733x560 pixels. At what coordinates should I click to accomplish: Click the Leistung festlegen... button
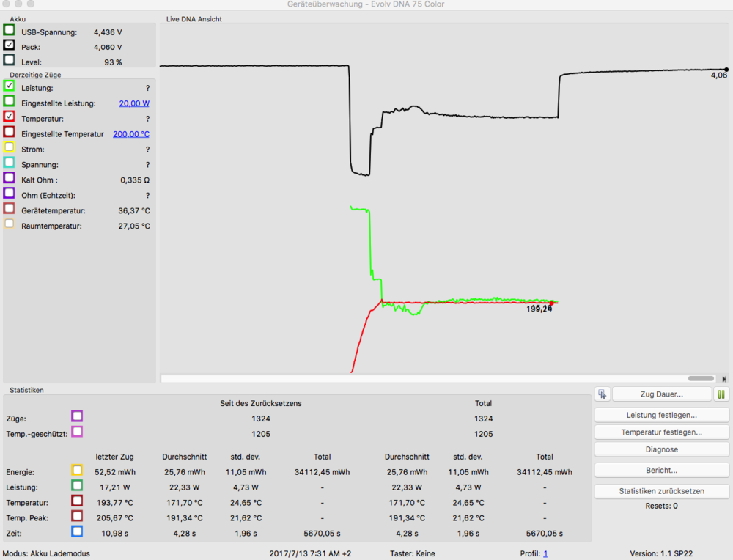click(x=661, y=415)
